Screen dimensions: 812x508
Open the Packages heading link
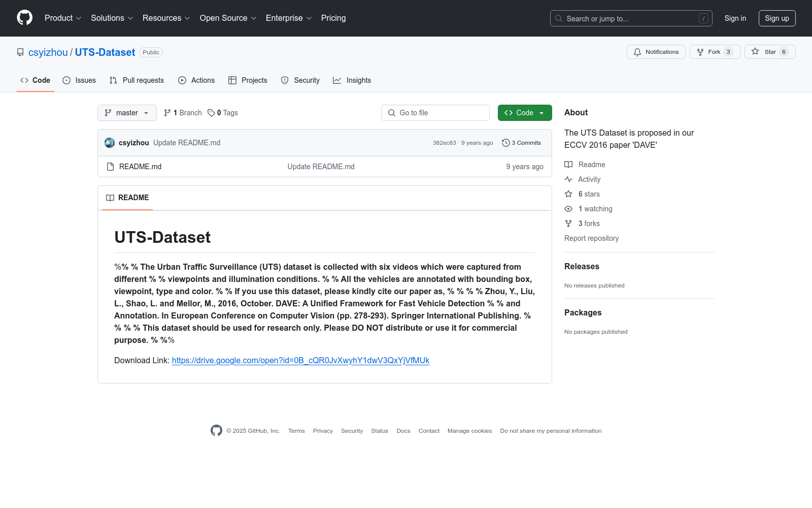583,312
